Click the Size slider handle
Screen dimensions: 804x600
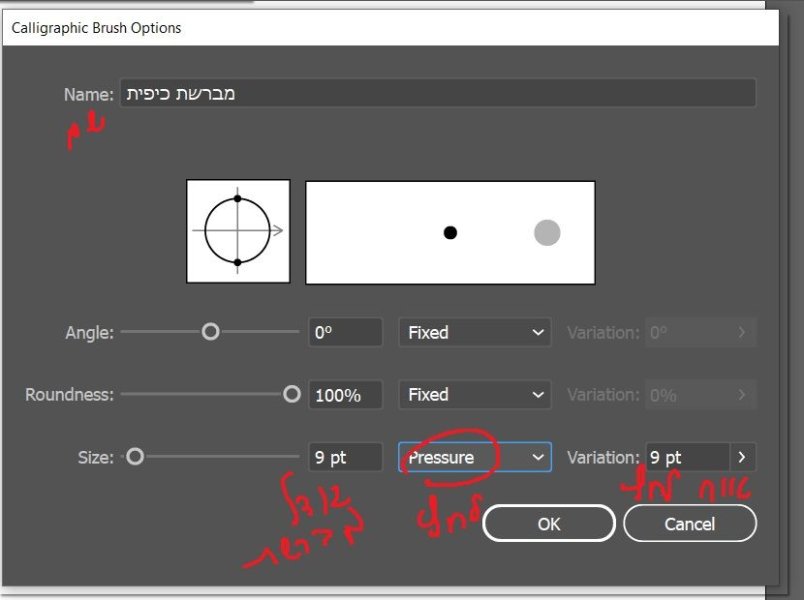coord(135,457)
